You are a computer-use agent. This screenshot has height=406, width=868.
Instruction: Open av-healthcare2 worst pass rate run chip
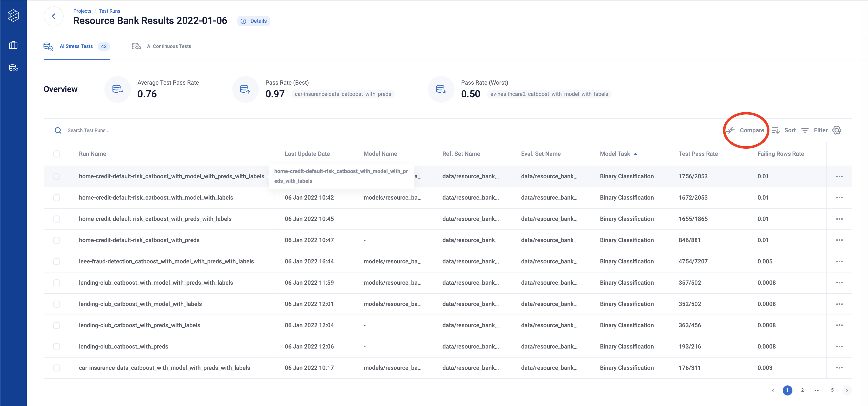click(549, 94)
